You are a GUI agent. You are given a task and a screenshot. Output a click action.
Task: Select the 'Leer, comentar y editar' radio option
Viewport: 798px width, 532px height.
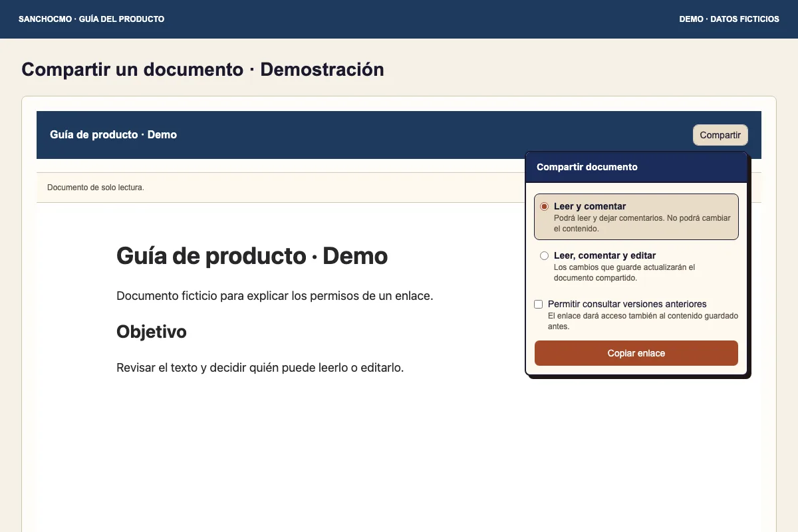(544, 255)
